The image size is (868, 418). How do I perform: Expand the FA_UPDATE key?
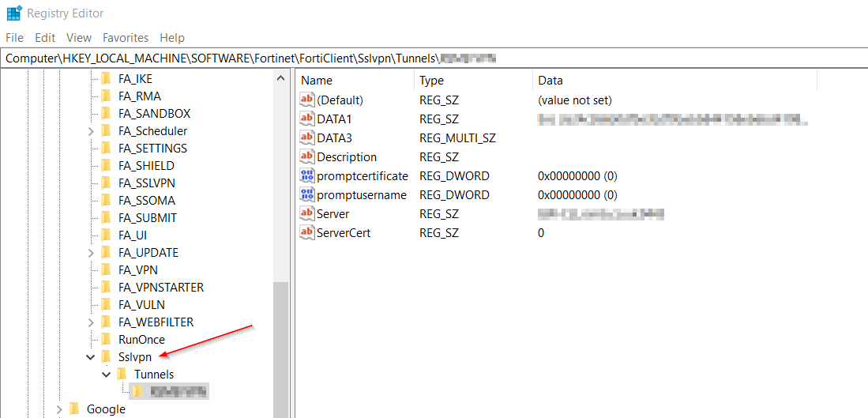point(91,253)
